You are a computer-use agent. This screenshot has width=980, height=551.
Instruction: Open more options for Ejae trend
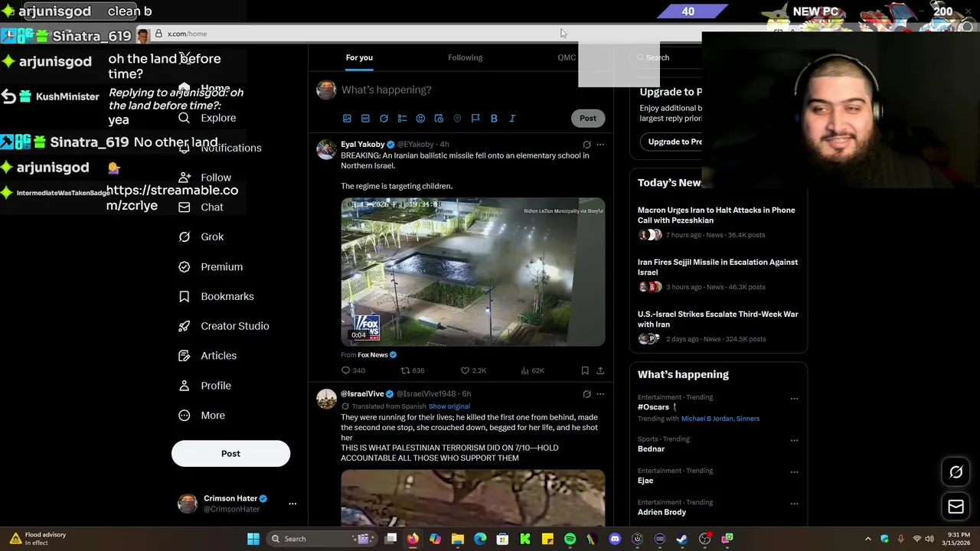click(794, 472)
